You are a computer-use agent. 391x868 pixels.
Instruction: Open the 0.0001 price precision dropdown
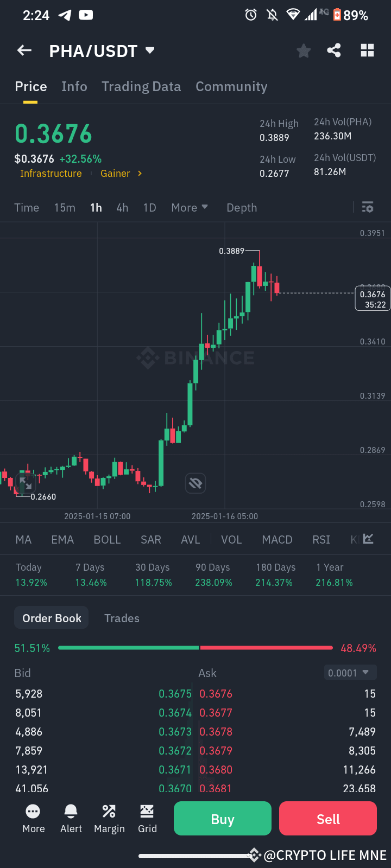click(350, 672)
